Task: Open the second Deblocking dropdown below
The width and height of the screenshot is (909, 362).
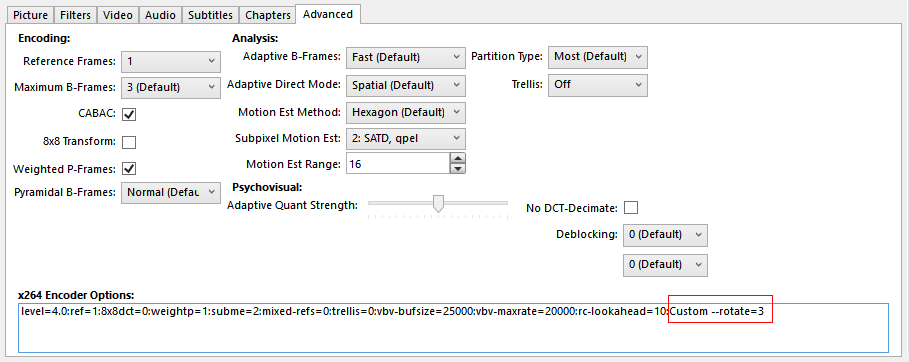Action: point(665,265)
